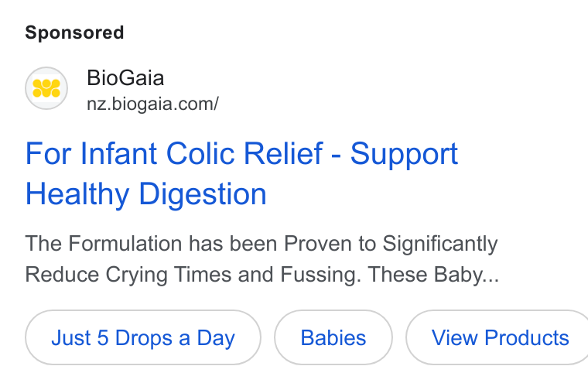Click the word 'Significantly' in the description
This screenshot has width=588, height=390.
(440, 244)
